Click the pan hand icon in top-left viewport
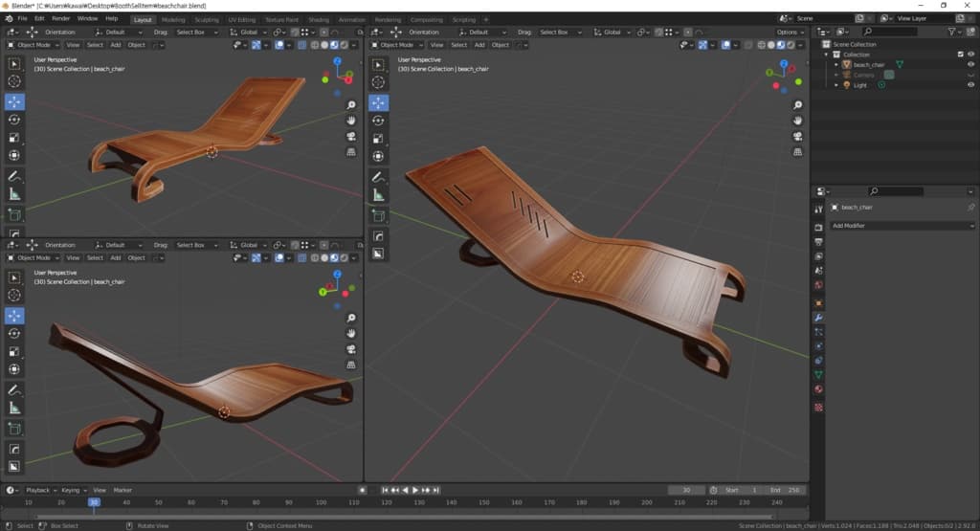The image size is (980, 531). pos(351,121)
